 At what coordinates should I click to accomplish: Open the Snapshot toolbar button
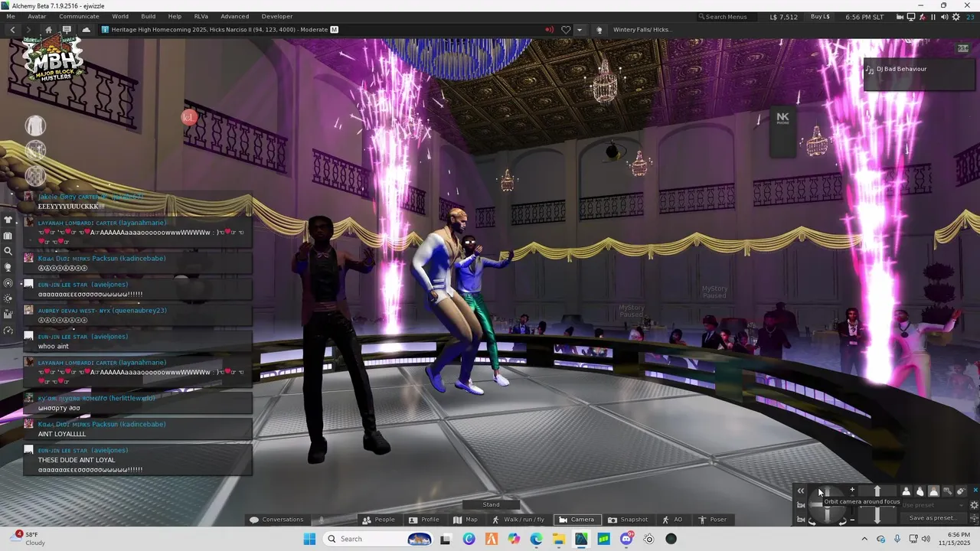pos(628,520)
